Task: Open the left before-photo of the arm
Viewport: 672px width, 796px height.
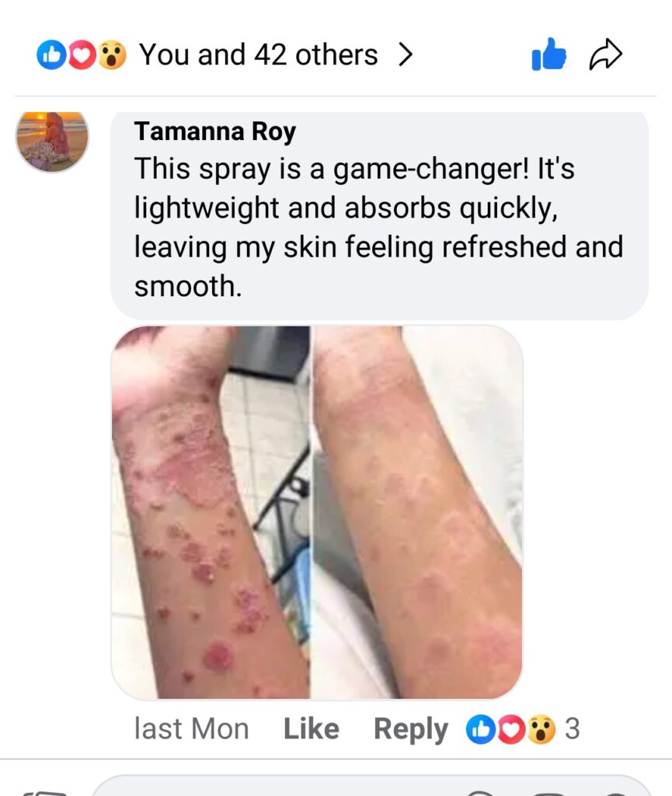Action: 211,512
